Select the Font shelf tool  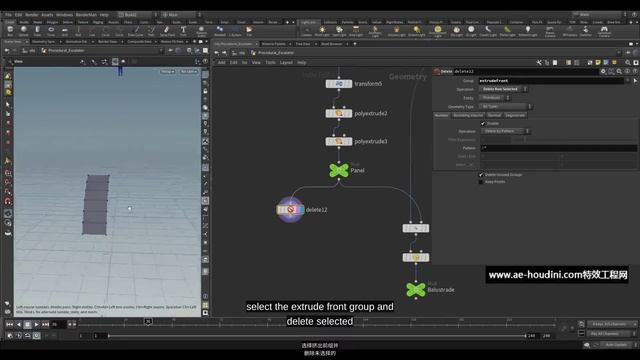point(183,31)
